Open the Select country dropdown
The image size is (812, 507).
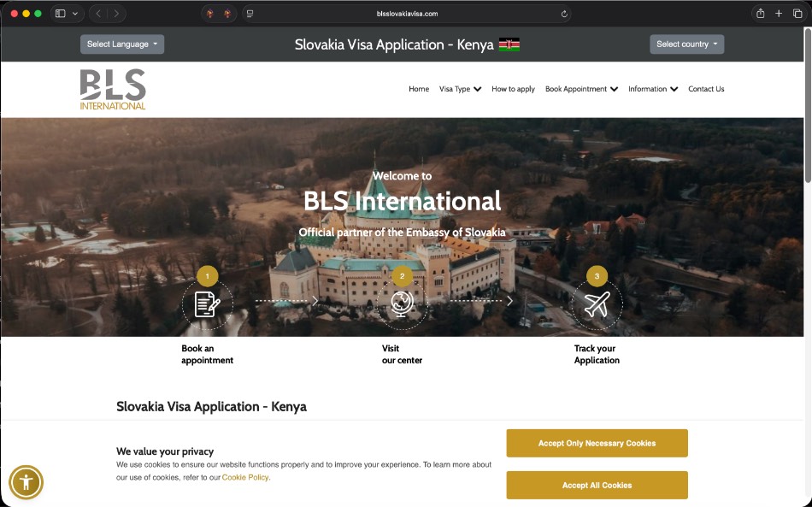[x=686, y=44]
